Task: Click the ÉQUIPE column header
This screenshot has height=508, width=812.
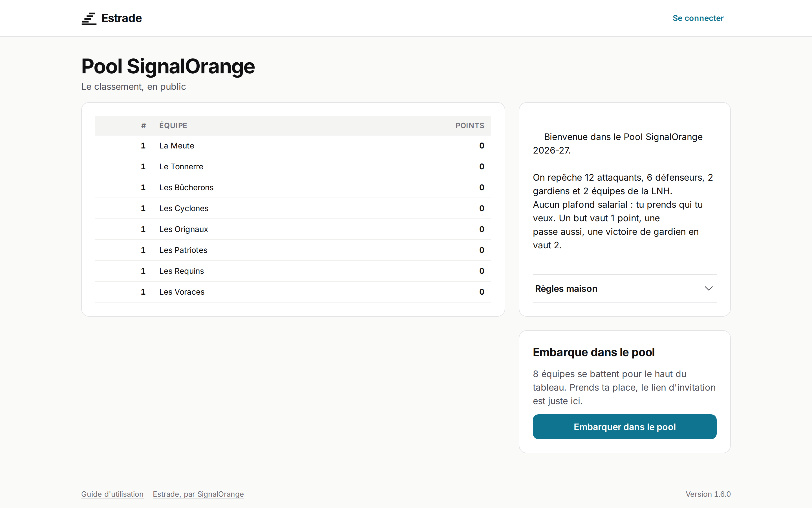Action: click(x=173, y=126)
